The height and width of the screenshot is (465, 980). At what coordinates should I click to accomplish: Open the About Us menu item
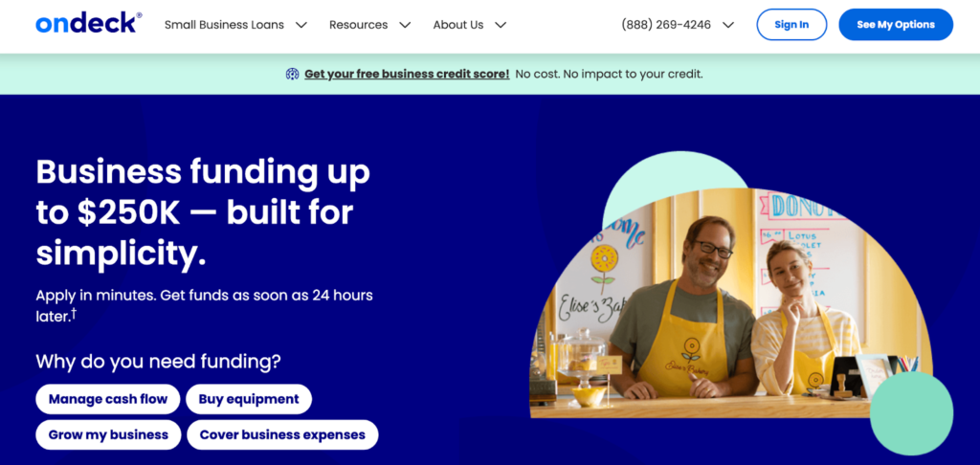click(x=458, y=25)
